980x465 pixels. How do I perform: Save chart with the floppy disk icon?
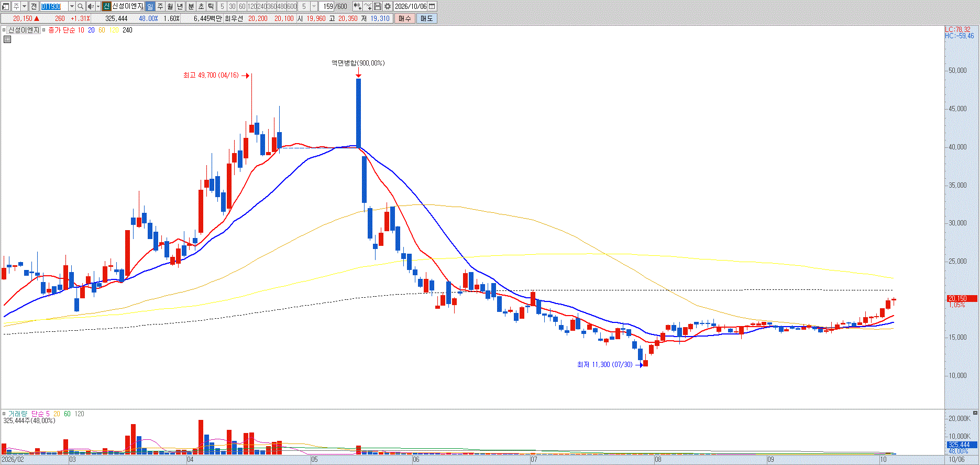(x=378, y=6)
